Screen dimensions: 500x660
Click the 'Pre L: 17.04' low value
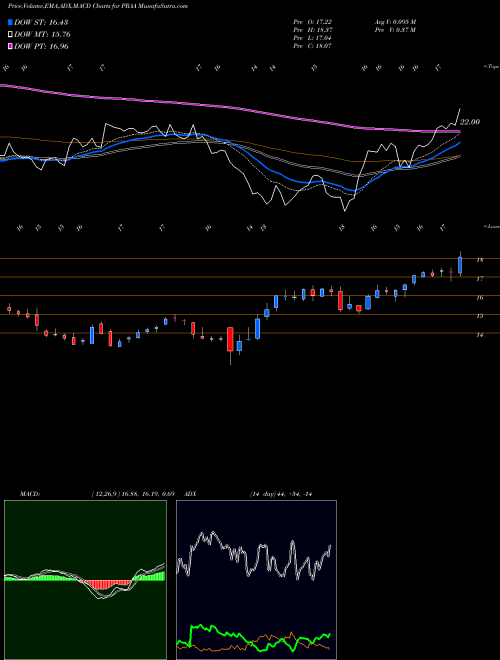coord(312,38)
